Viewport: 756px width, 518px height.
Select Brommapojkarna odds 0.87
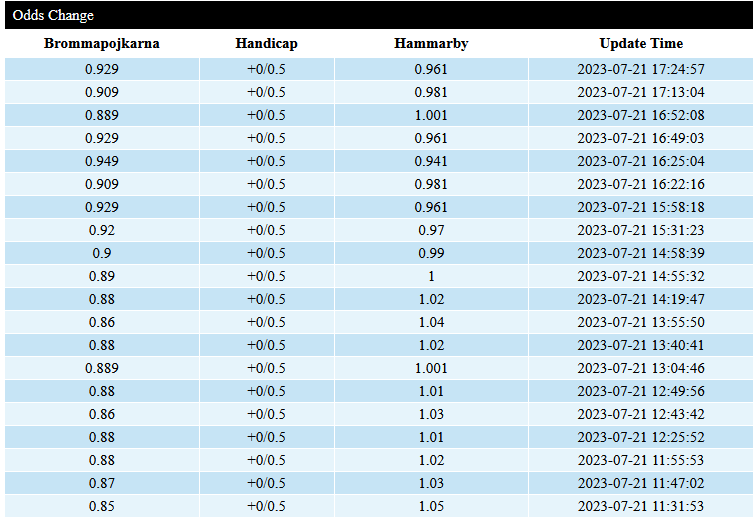point(102,483)
